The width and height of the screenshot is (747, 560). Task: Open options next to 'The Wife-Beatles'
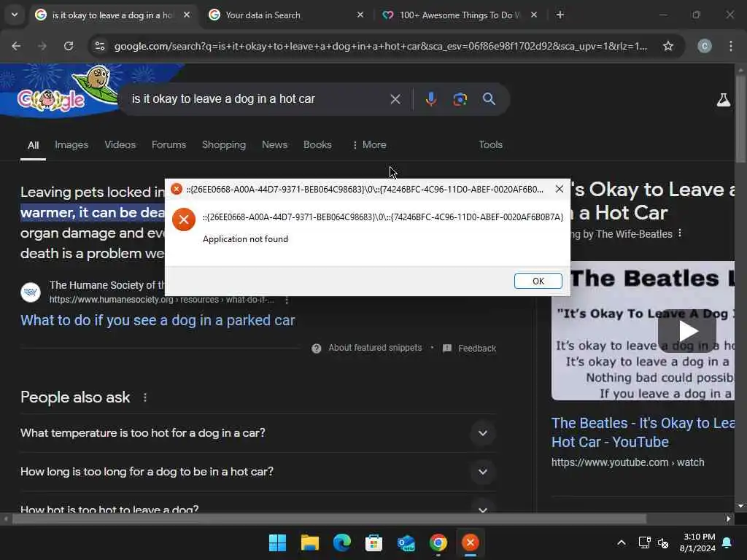coord(680,233)
